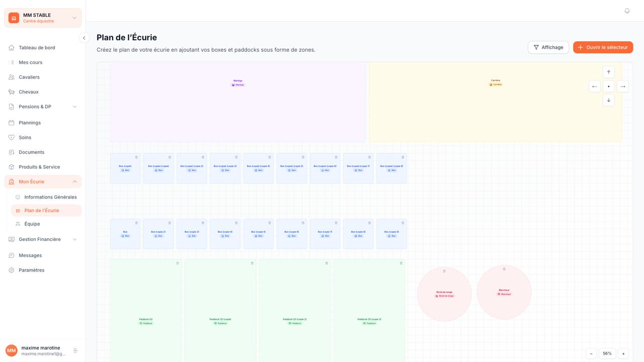Viewport: 644px width, 362px height.
Task: Recenter the plan with the center dot button
Action: 609,86
